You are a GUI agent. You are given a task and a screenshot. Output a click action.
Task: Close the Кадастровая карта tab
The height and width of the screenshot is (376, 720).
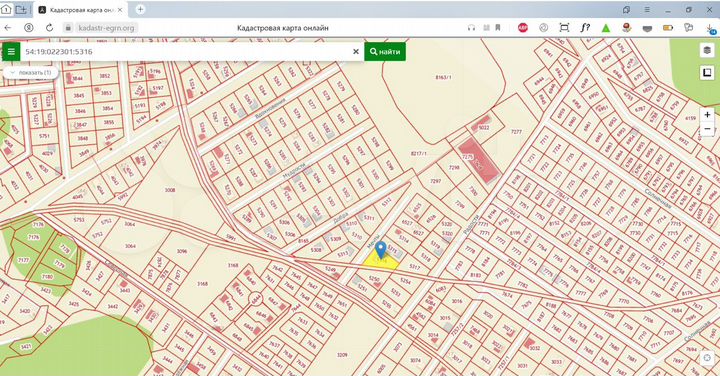click(x=120, y=10)
